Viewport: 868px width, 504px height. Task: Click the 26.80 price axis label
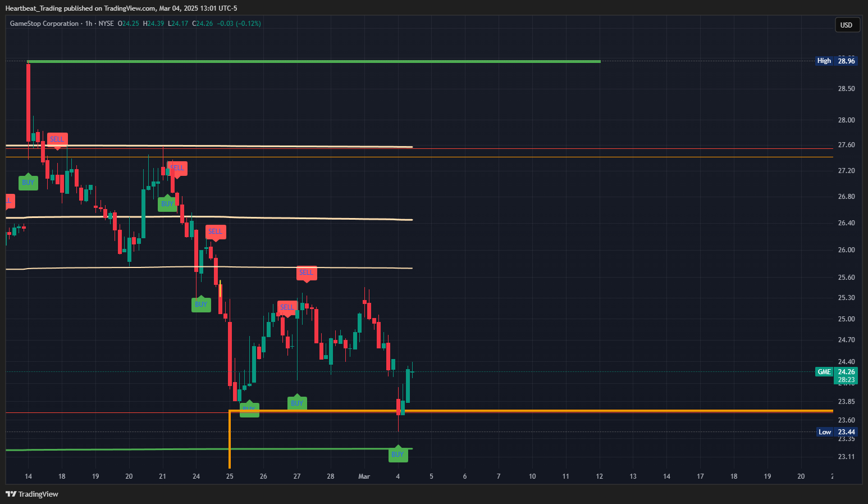tap(847, 197)
